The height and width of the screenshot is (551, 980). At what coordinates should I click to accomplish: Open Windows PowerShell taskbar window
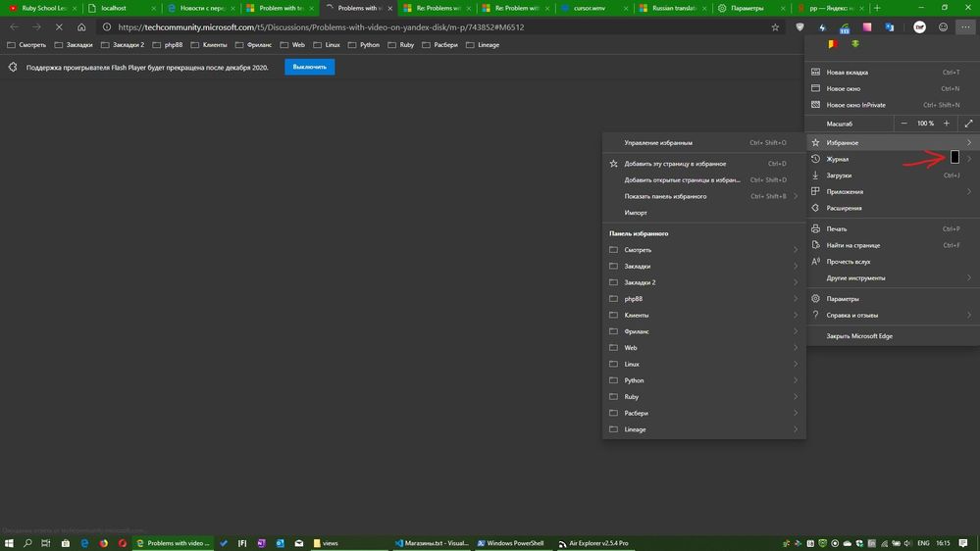(x=511, y=543)
